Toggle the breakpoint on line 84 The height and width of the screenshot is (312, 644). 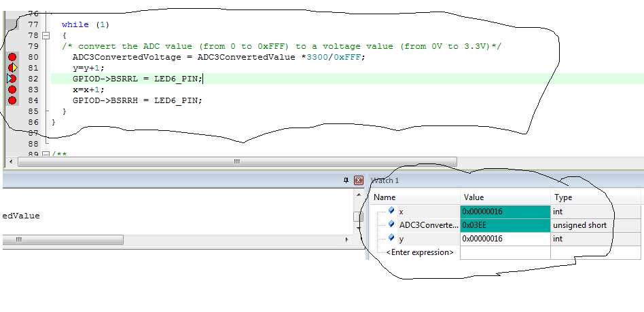(x=12, y=100)
